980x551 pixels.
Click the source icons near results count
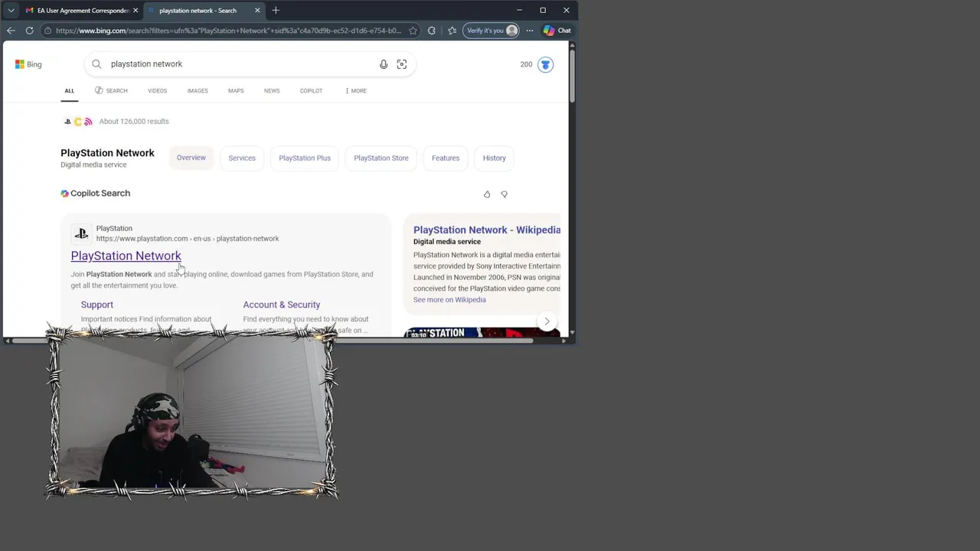(x=78, y=122)
